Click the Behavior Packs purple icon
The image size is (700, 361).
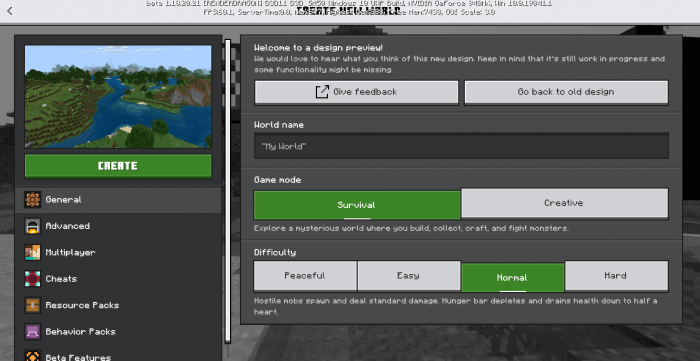tap(33, 332)
